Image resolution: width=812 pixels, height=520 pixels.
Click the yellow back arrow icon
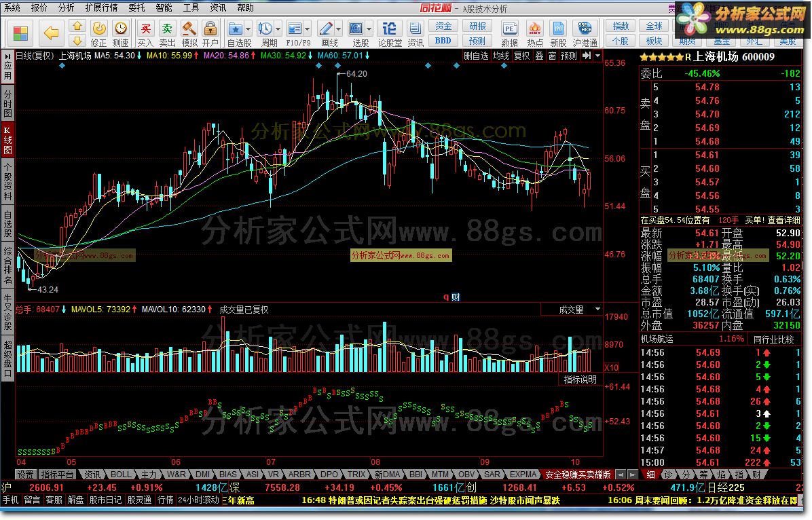pyautogui.click(x=51, y=34)
